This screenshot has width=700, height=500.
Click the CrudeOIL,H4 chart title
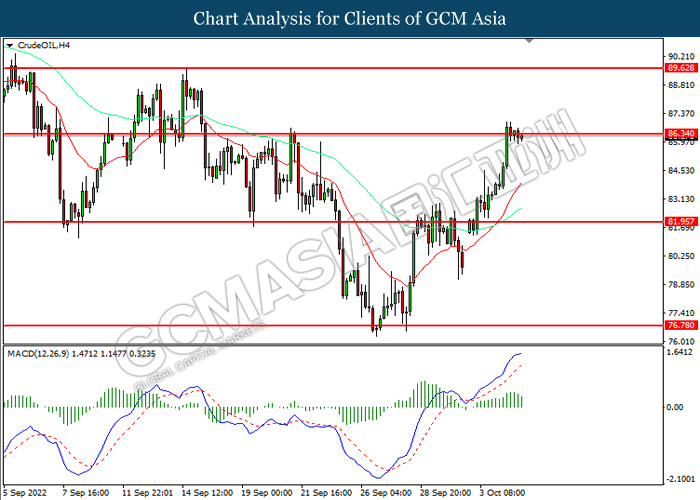click(x=44, y=46)
